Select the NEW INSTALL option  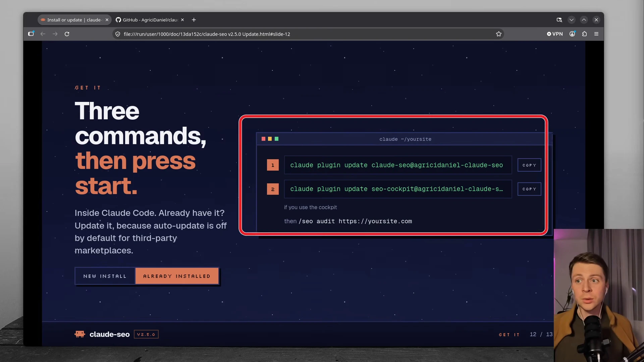105,276
